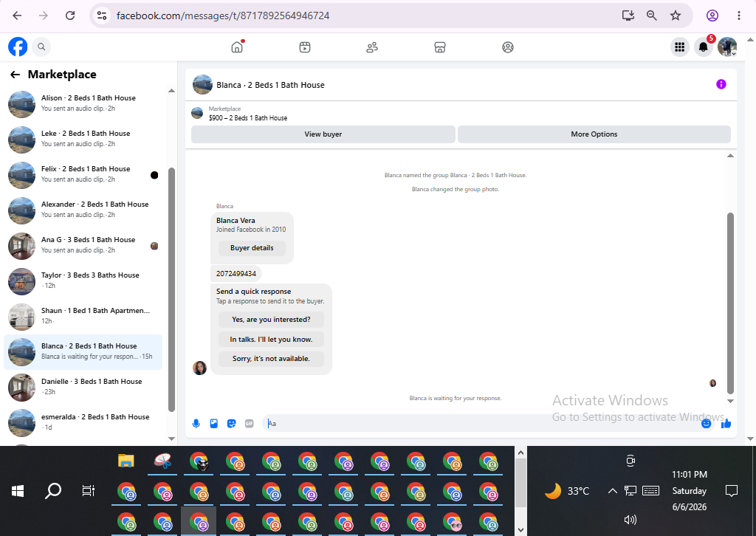Open File Explorer from taskbar

126,461
